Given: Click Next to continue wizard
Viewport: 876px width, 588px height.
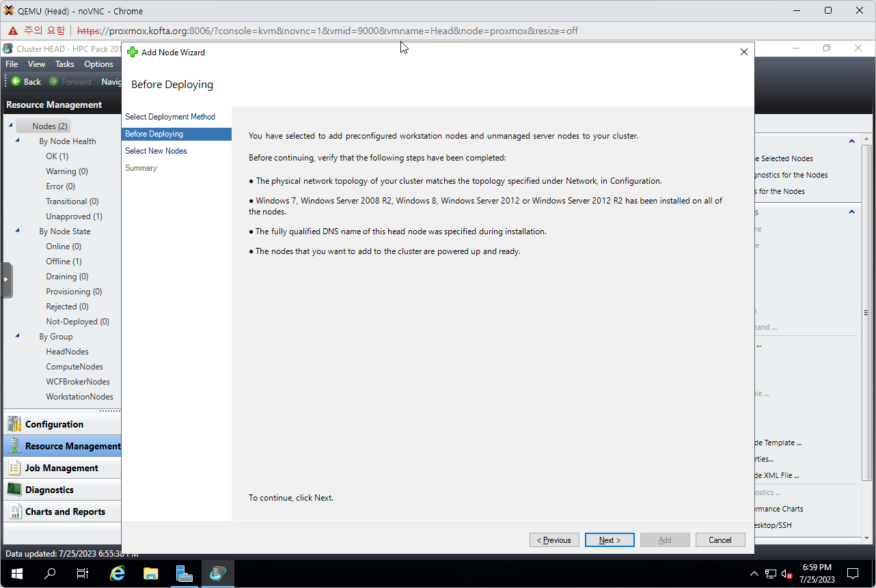Looking at the screenshot, I should (x=610, y=540).
